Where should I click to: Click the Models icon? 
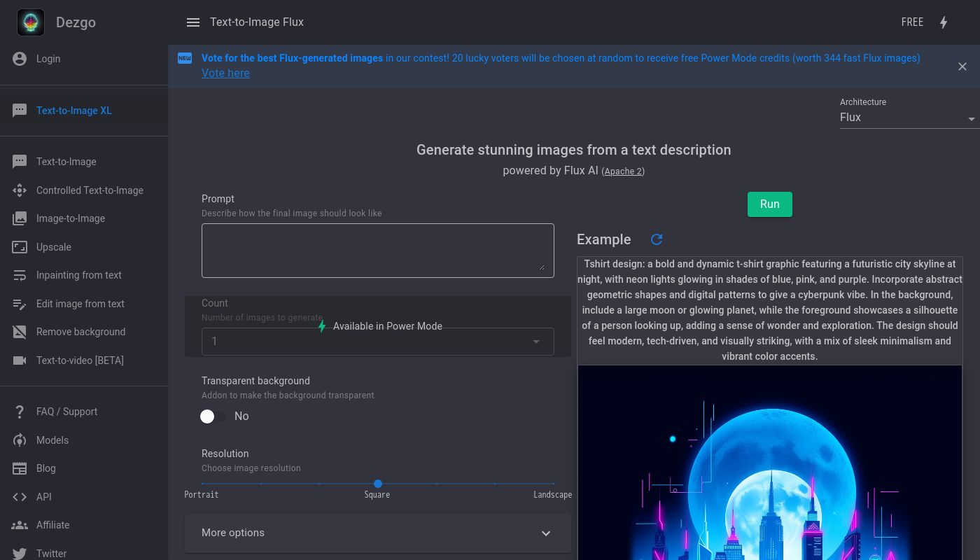click(x=20, y=440)
